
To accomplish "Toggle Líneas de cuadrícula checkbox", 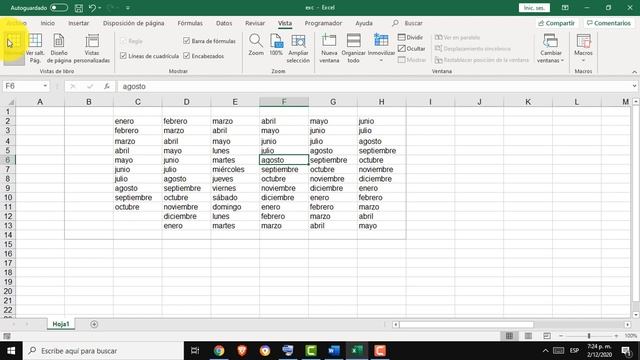I will point(123,56).
